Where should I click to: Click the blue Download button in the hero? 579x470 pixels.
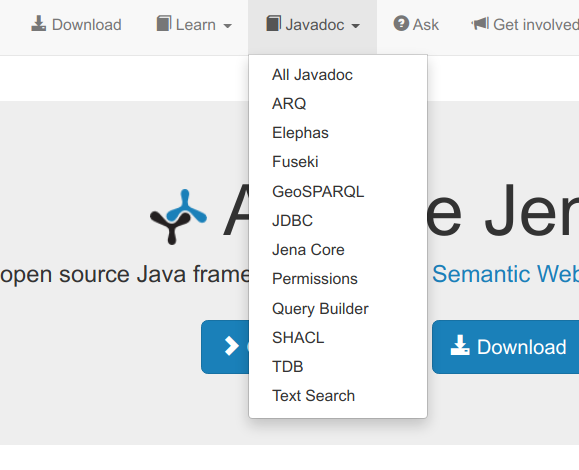click(x=506, y=347)
